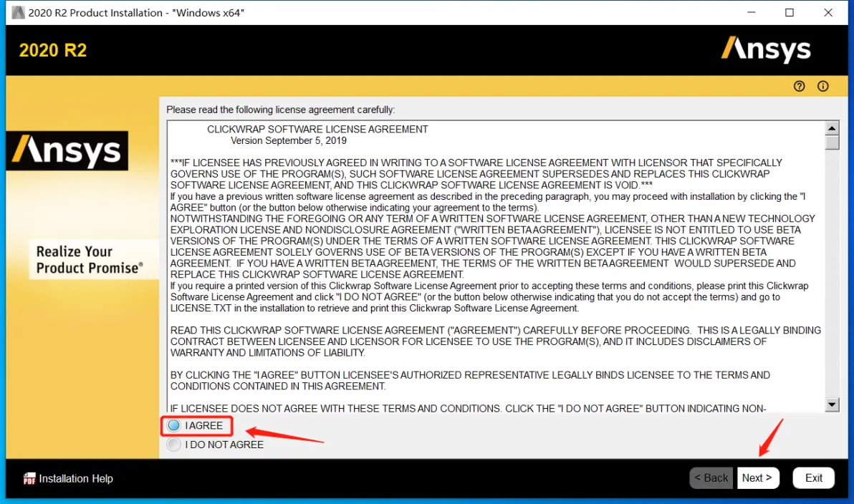Minimize the installer window
This screenshot has width=854, height=504.
click(x=752, y=12)
